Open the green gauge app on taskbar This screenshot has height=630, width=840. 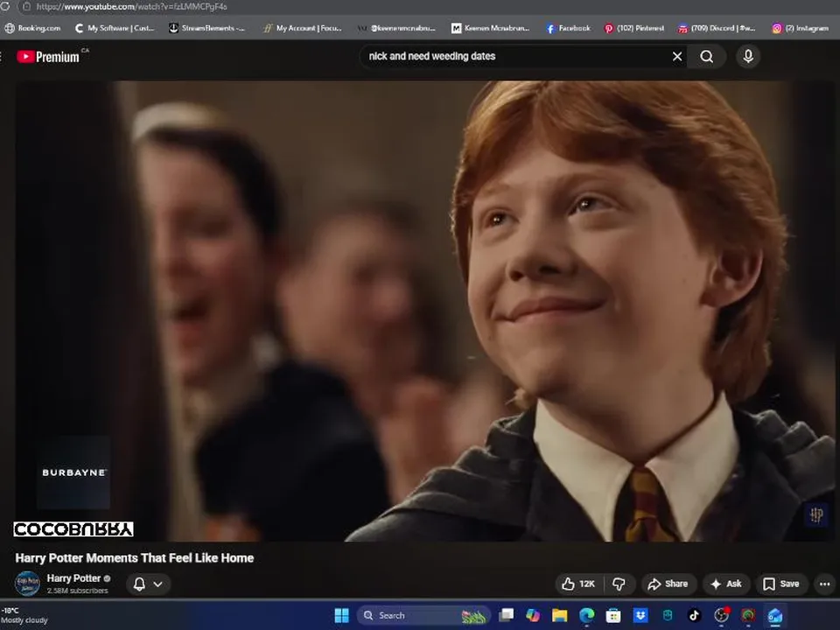click(x=748, y=615)
